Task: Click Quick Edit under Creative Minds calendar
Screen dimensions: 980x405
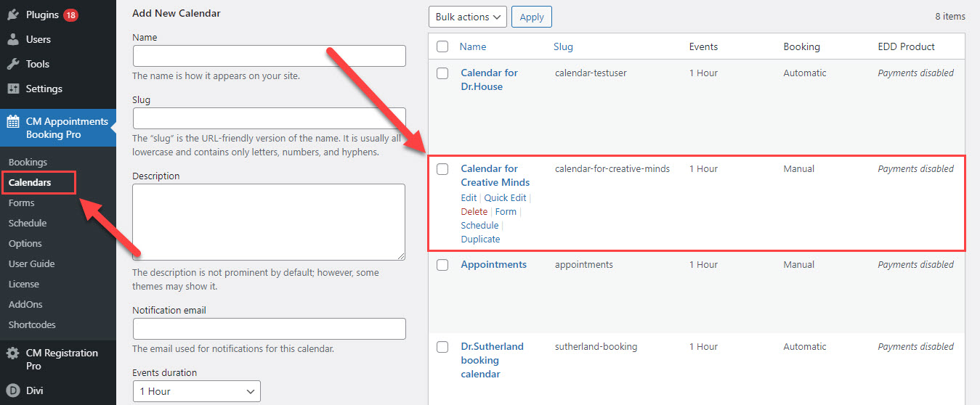Action: [x=505, y=197]
